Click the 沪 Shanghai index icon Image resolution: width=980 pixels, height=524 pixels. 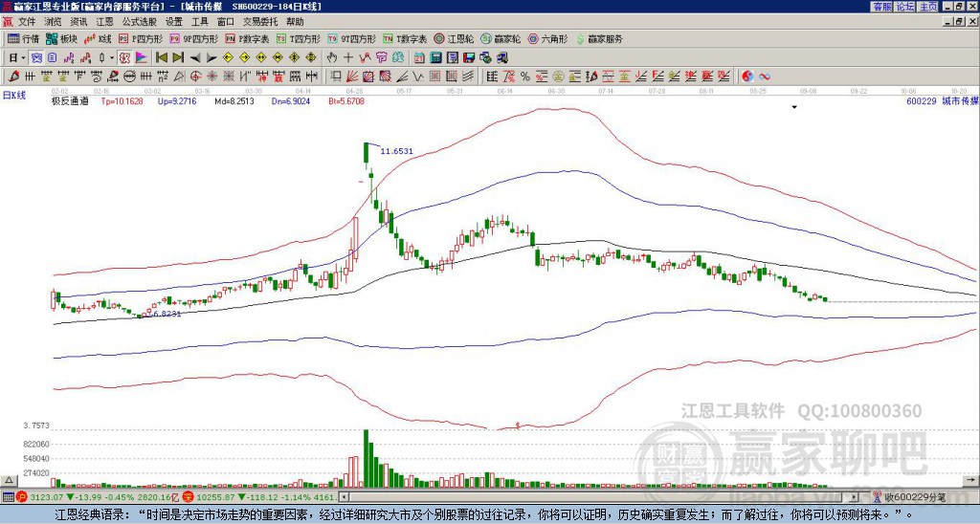coord(22,497)
